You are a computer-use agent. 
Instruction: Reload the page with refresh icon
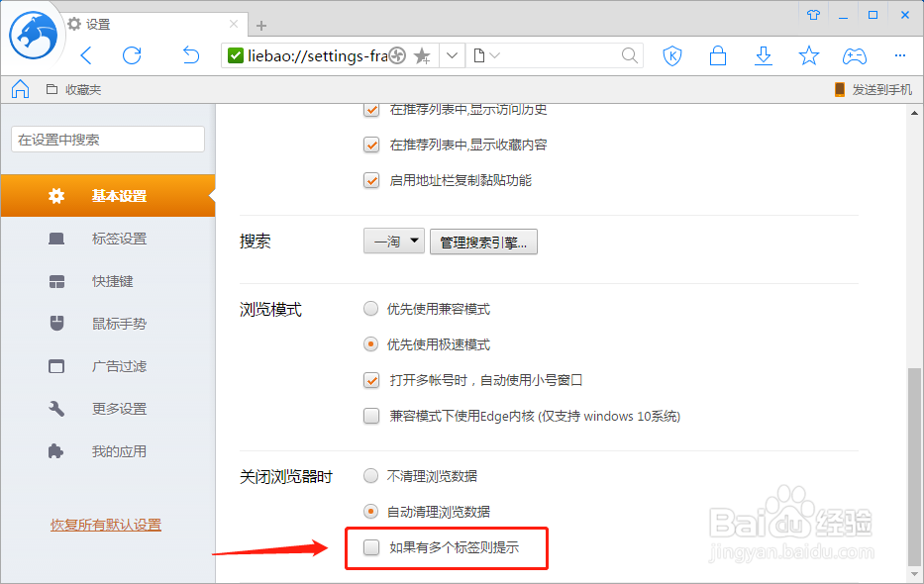pos(132,56)
